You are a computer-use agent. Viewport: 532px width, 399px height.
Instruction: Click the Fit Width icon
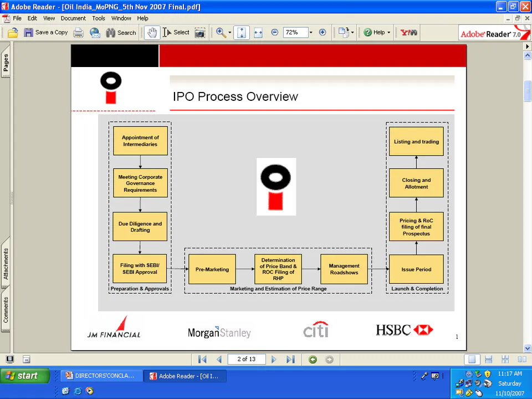click(x=258, y=33)
